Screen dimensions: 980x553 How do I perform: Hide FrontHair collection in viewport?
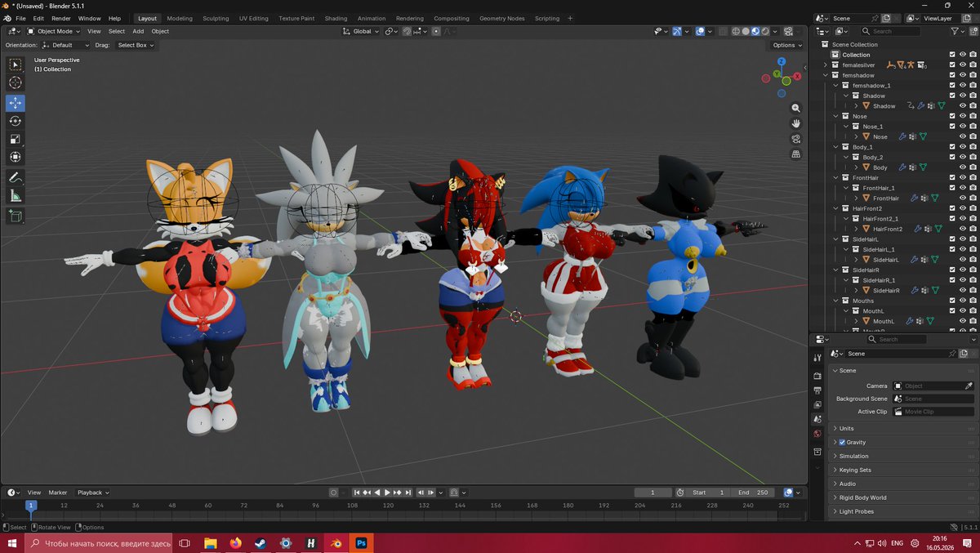pyautogui.click(x=963, y=177)
